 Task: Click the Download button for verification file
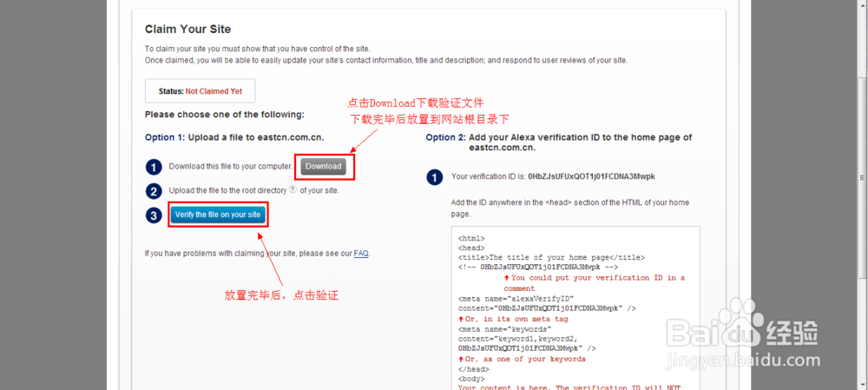[x=324, y=166]
